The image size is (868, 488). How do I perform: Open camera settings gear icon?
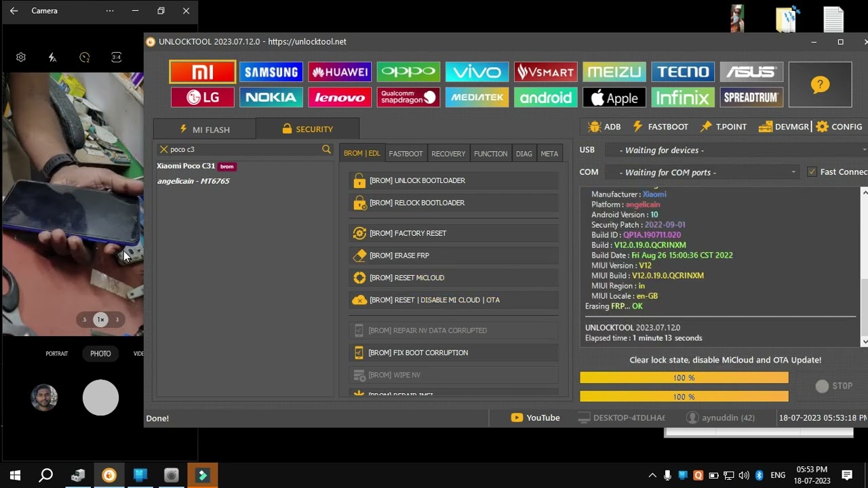point(21,58)
